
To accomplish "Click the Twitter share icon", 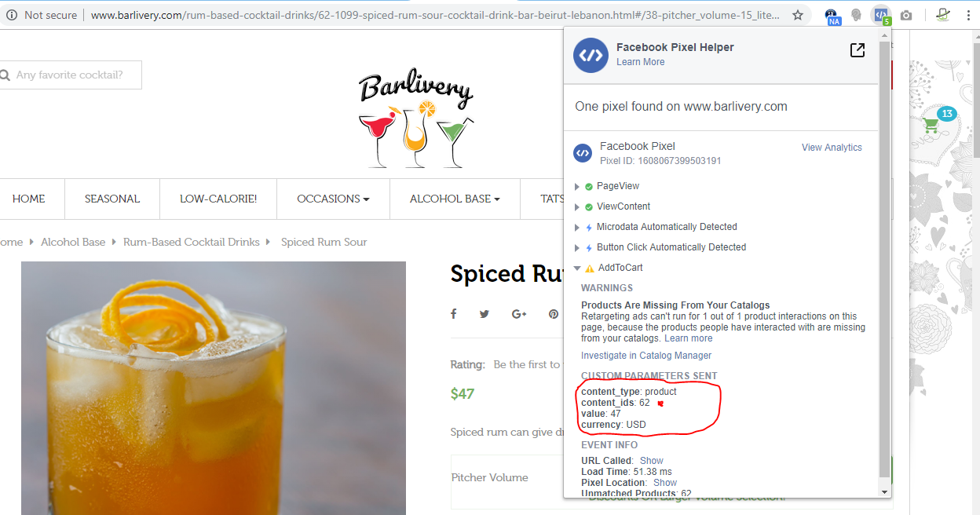I will point(485,314).
